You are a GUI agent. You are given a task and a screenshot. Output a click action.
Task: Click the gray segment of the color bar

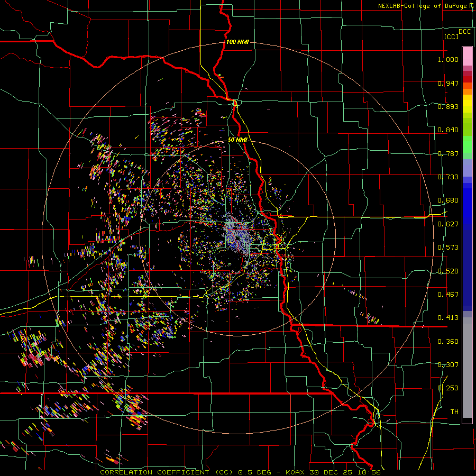467,368
